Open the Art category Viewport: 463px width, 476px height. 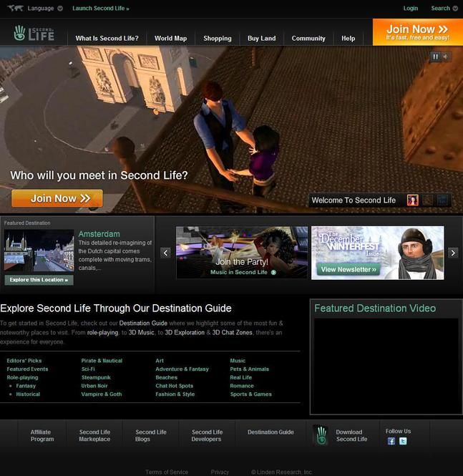click(x=160, y=361)
